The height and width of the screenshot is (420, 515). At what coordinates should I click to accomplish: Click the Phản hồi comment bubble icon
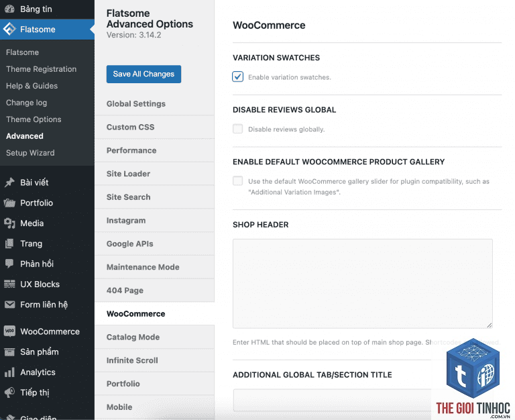9,264
